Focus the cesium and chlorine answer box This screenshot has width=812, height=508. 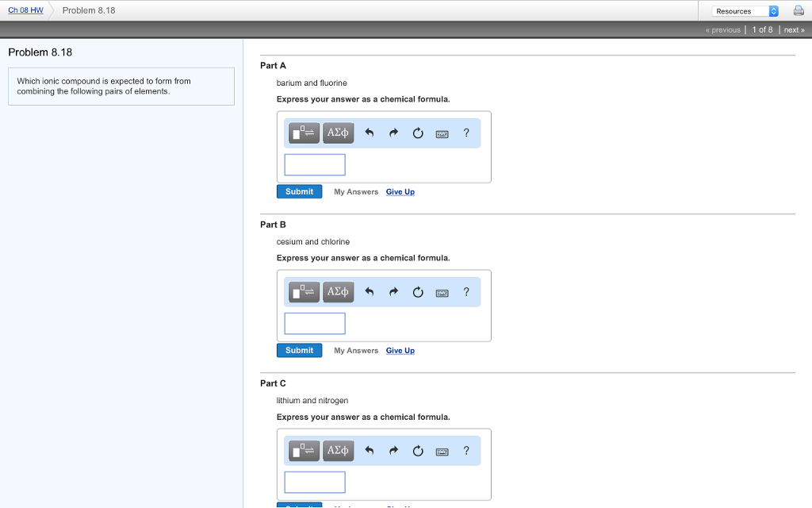pyautogui.click(x=315, y=324)
